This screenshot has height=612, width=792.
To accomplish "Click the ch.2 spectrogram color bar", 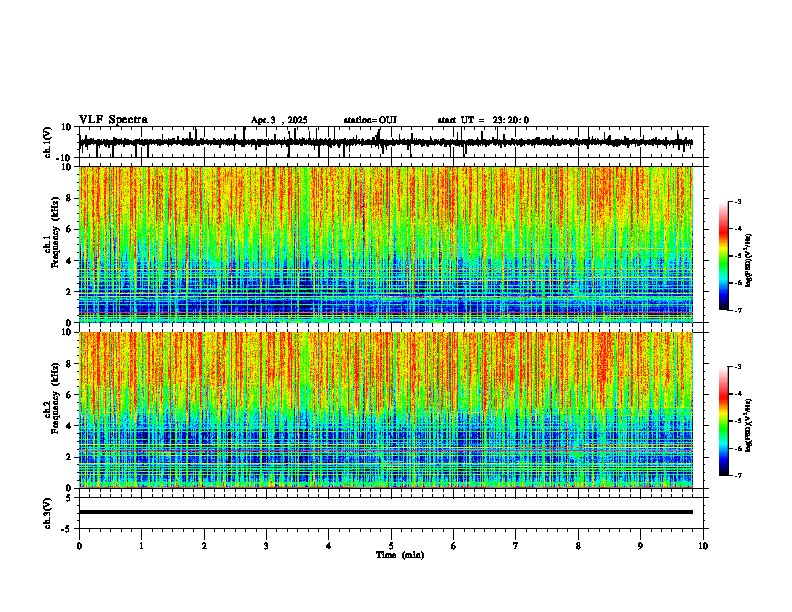I will [724, 421].
